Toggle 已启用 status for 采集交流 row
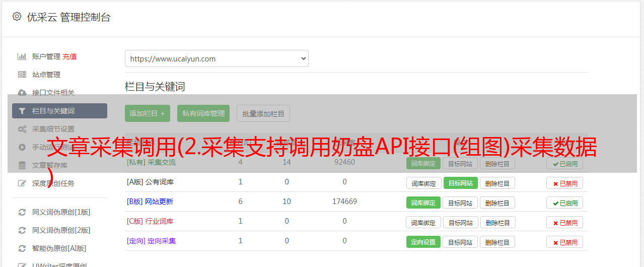 [x=564, y=163]
